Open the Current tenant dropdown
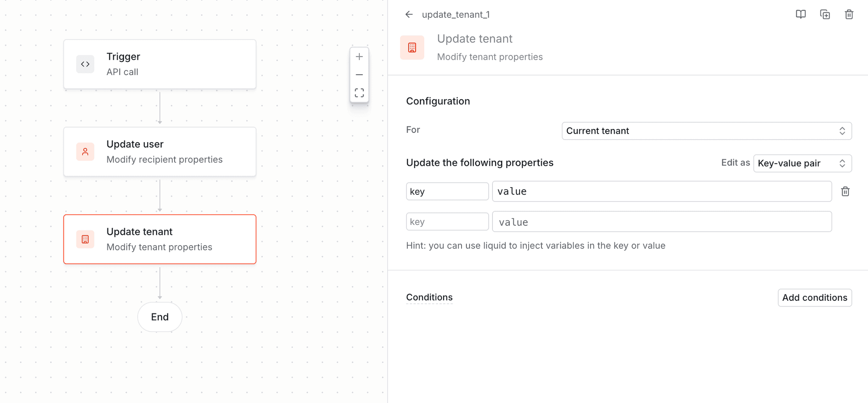 point(706,131)
